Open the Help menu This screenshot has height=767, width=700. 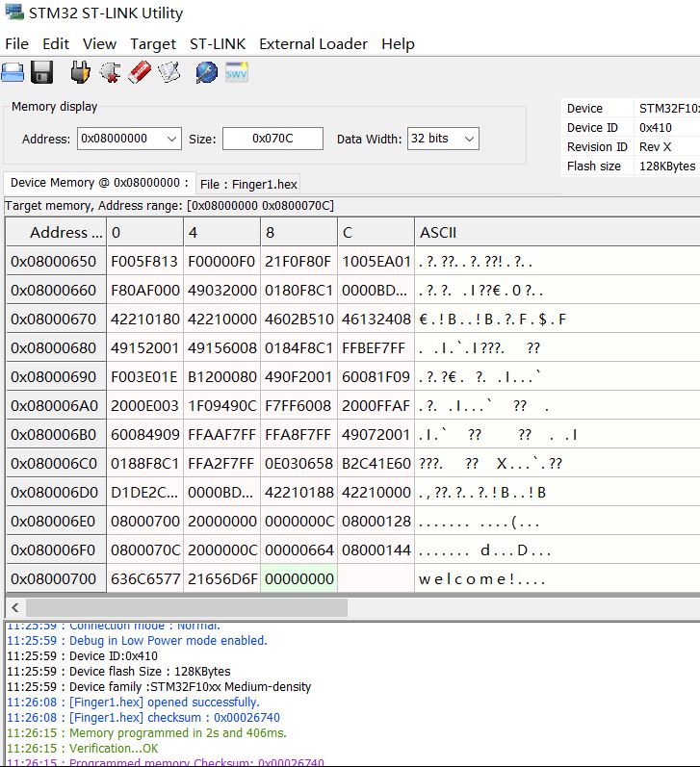[398, 44]
